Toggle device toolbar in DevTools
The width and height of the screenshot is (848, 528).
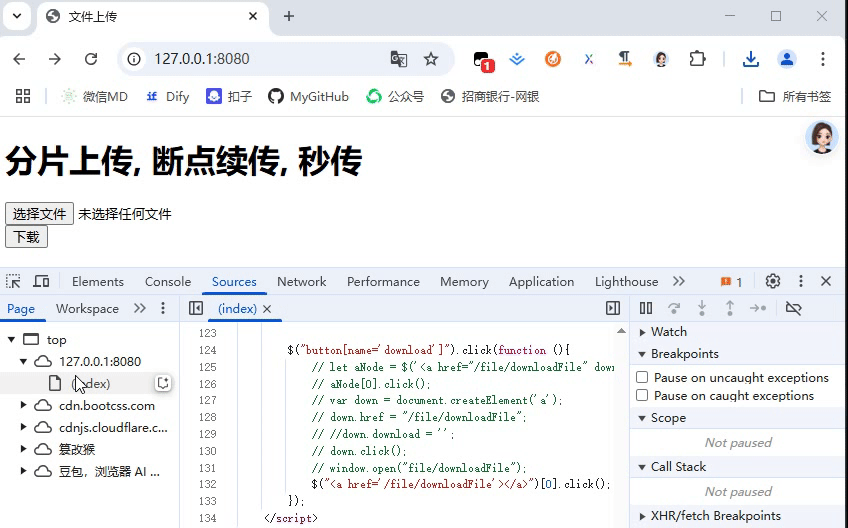tap(41, 281)
